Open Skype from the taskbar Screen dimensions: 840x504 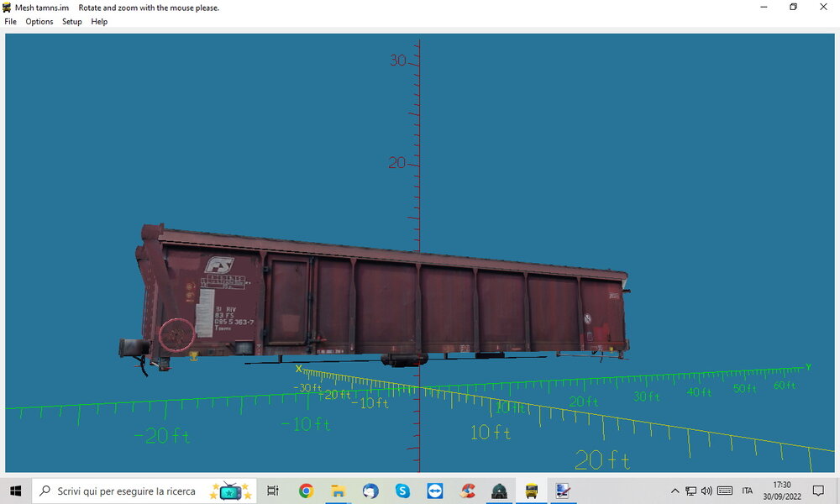click(402, 491)
